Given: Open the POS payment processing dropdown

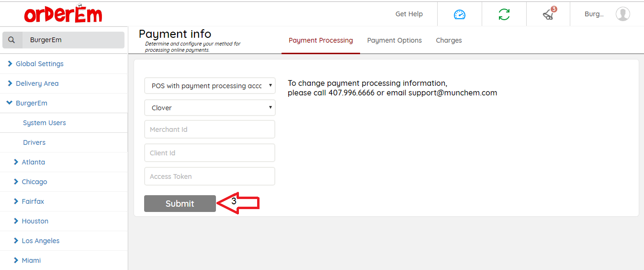Looking at the screenshot, I should pos(210,86).
